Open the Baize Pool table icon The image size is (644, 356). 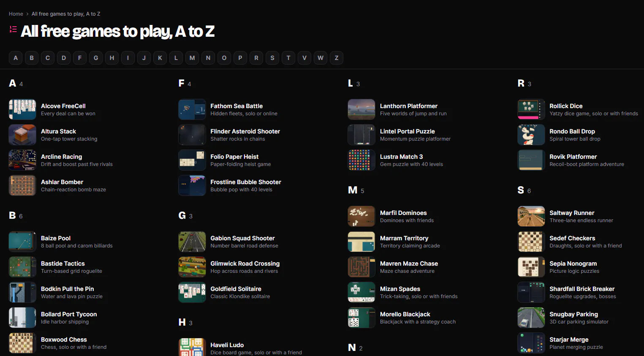pos(22,242)
